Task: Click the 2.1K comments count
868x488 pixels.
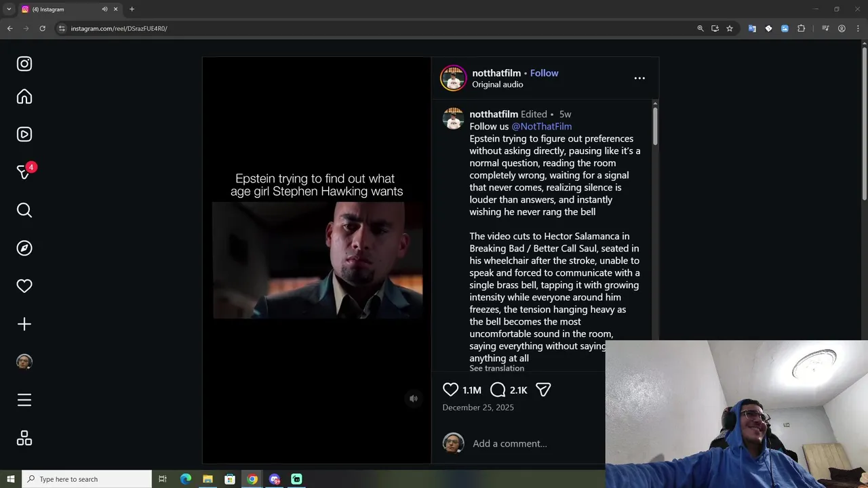Action: [x=518, y=390]
